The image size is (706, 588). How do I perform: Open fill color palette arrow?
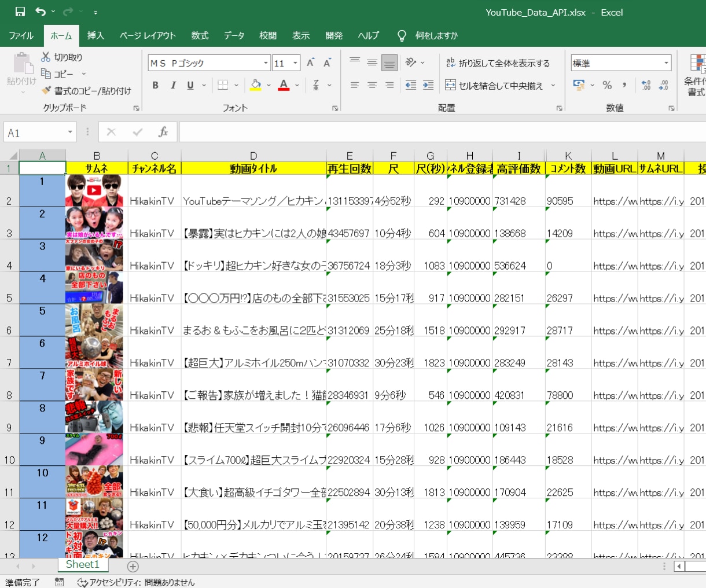pyautogui.click(x=269, y=86)
